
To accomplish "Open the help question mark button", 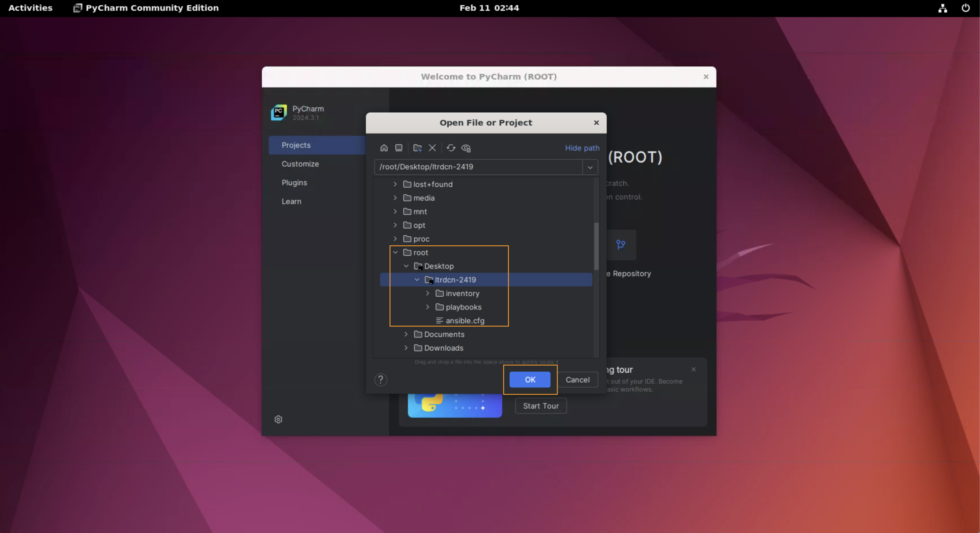I will click(380, 380).
